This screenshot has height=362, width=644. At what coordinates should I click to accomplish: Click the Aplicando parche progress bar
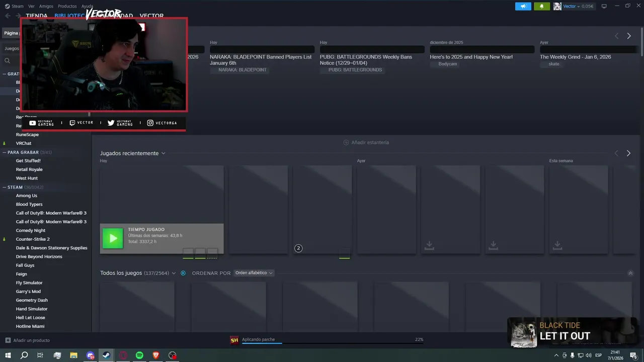tap(333, 343)
